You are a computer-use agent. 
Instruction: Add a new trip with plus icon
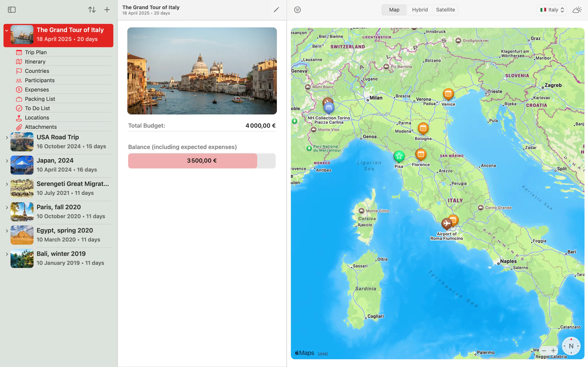(107, 10)
